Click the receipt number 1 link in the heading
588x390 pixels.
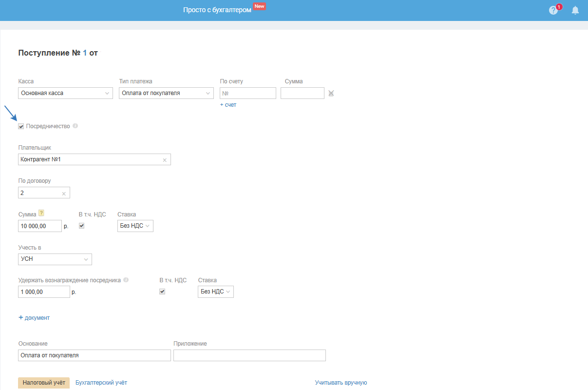tap(85, 53)
